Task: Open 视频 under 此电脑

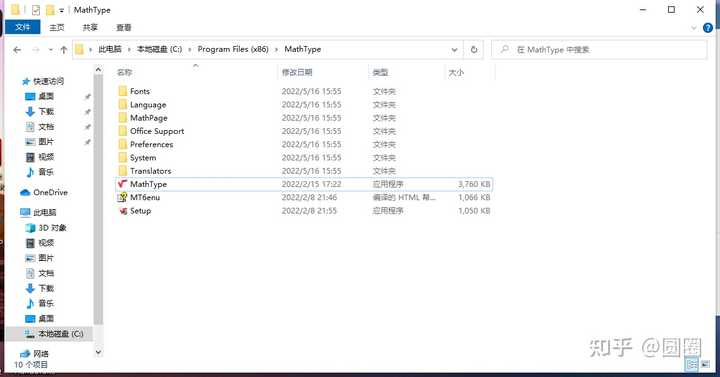Action: (40, 242)
